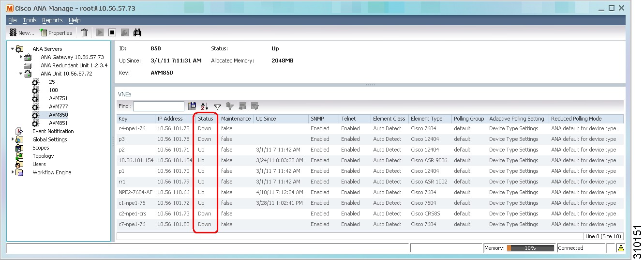Collapse the ANA Servers tree node
Screen dimensions: 644x260
13,49
